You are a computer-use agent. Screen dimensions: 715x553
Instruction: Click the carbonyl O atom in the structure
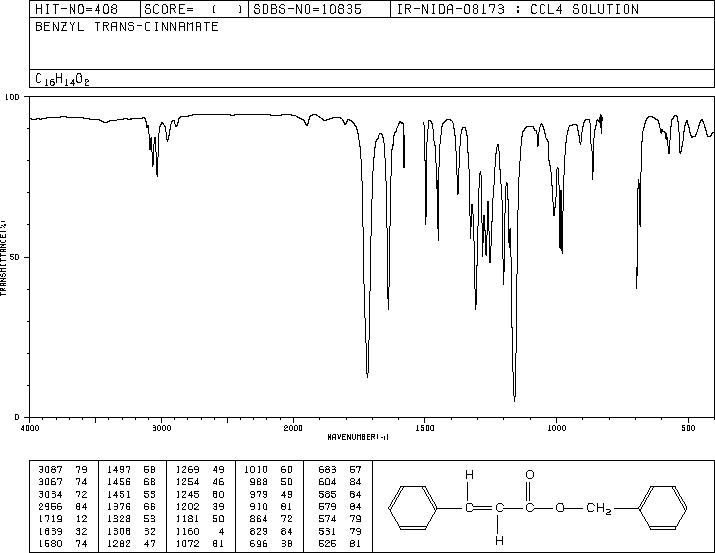[529, 475]
